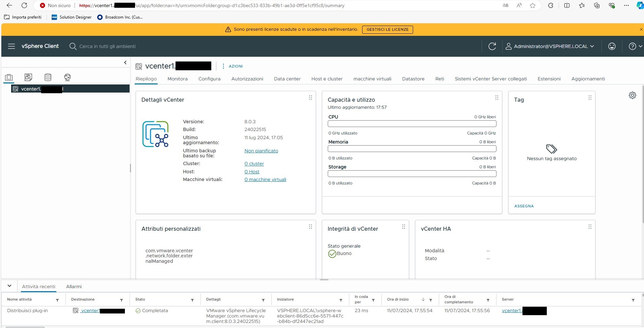644x328 pixels.
Task: Filter the Nome attività column
Action: [57, 300]
